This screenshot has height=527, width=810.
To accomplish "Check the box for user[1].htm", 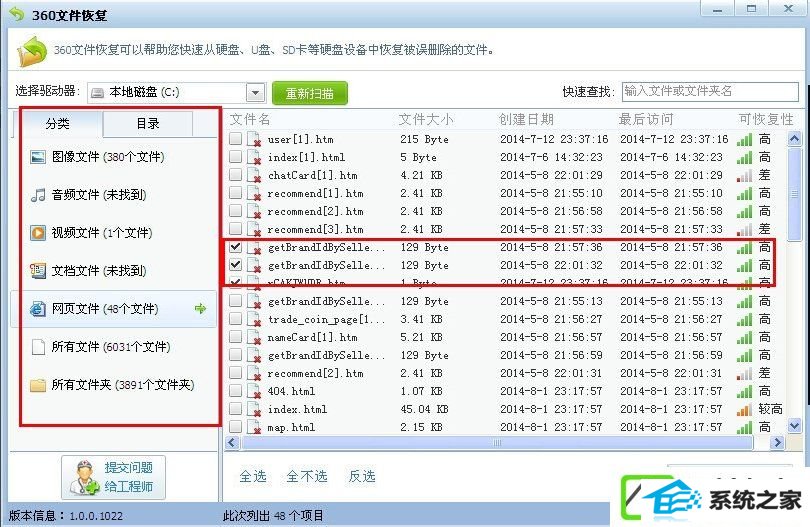I will (x=236, y=138).
